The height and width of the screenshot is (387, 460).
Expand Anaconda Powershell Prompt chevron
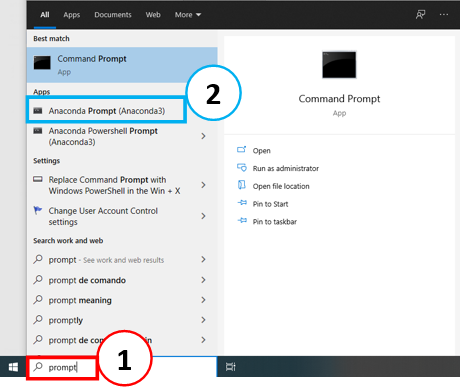coord(203,136)
